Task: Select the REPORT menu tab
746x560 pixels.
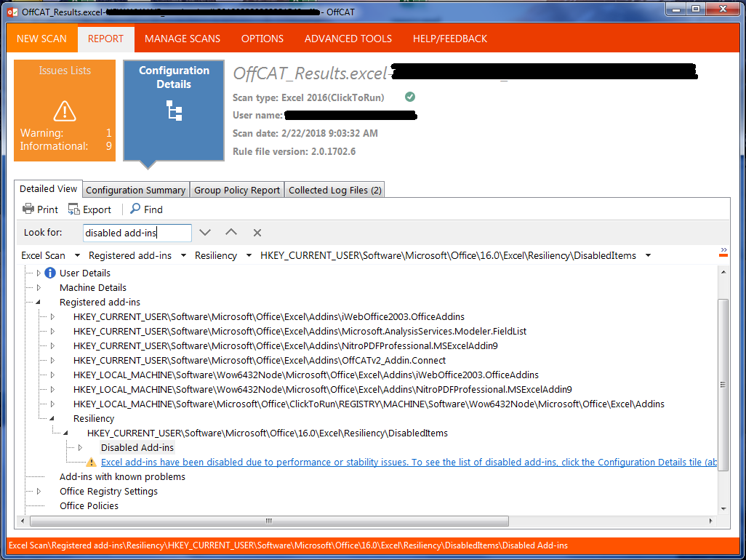Action: click(x=105, y=39)
